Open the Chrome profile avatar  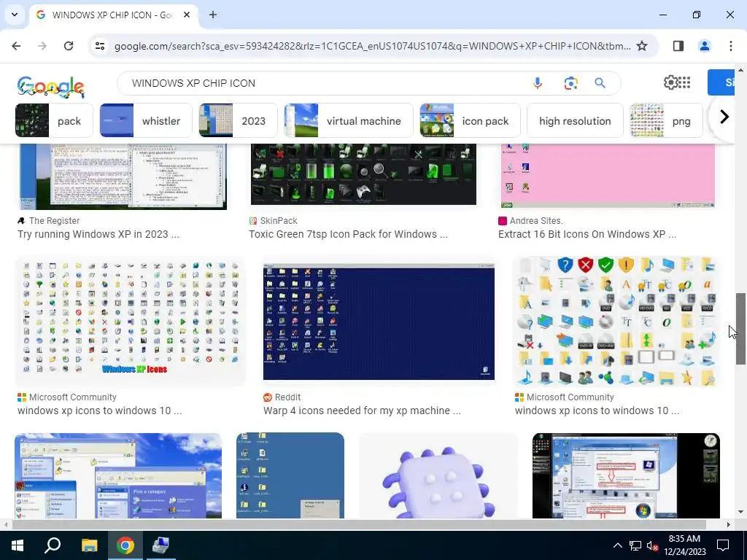(704, 46)
